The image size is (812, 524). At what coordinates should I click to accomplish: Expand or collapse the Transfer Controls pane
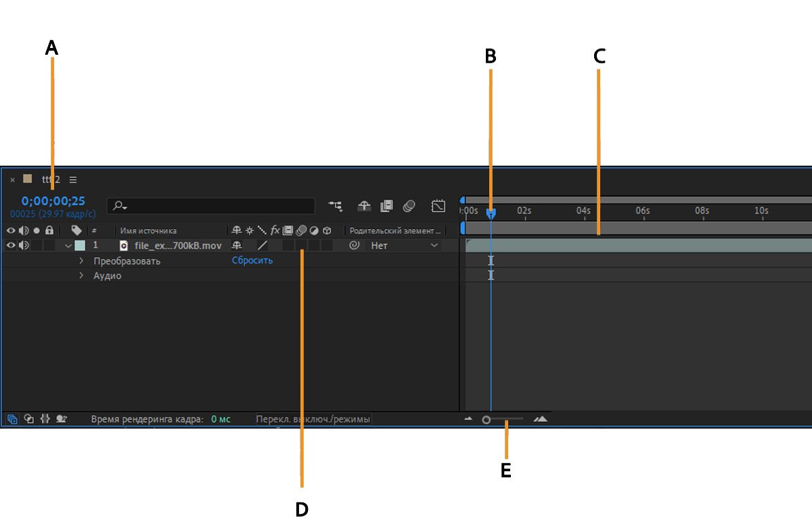click(29, 419)
